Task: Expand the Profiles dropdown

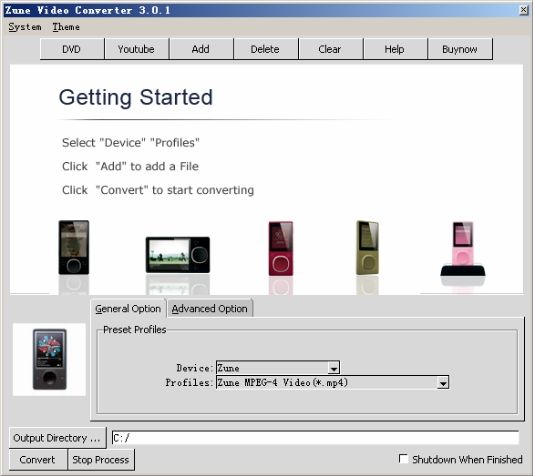Action: tap(443, 383)
